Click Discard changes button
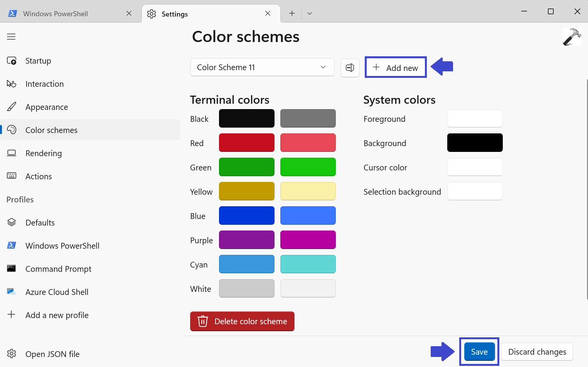This screenshot has height=367, width=588. click(x=537, y=352)
